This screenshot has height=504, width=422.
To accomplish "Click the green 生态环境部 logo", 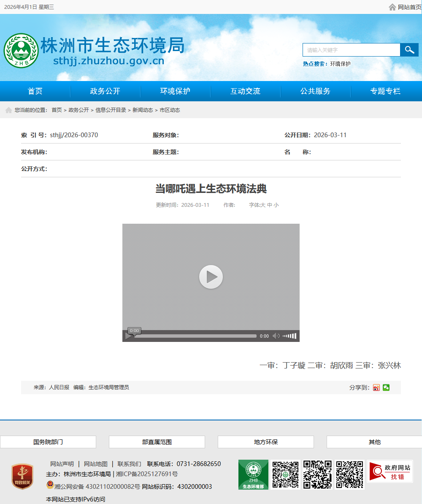I will 253,474.
